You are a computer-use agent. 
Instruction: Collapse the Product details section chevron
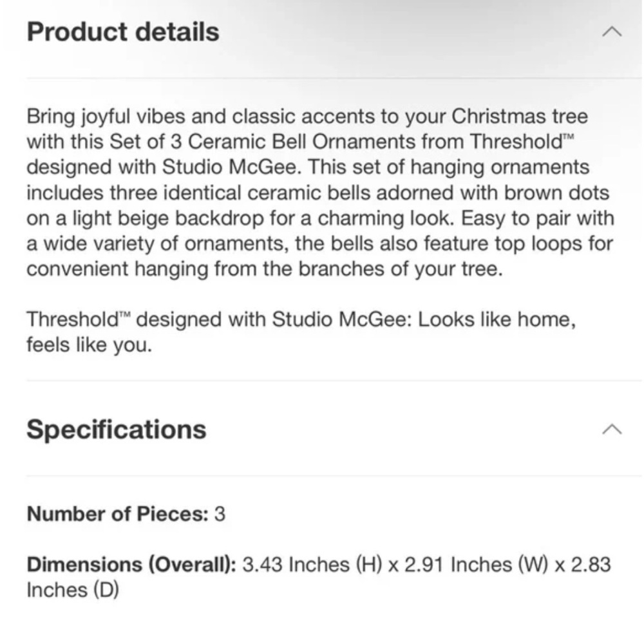pyautogui.click(x=612, y=32)
